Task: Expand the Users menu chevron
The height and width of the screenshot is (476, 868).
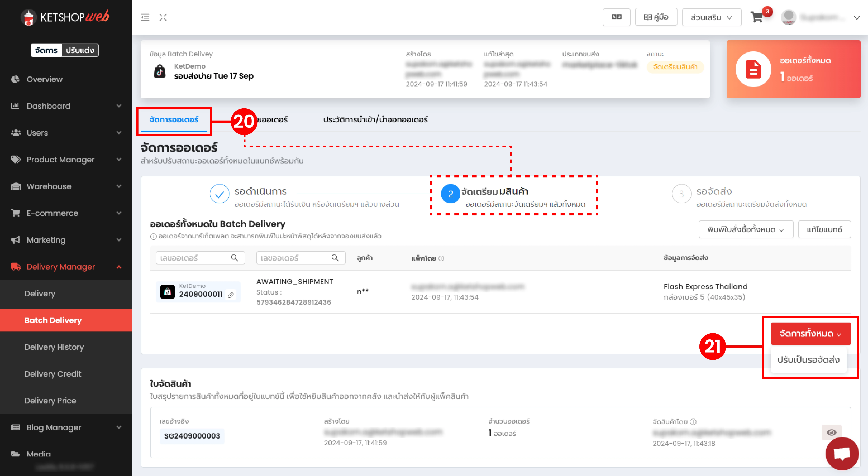Action: 119,133
